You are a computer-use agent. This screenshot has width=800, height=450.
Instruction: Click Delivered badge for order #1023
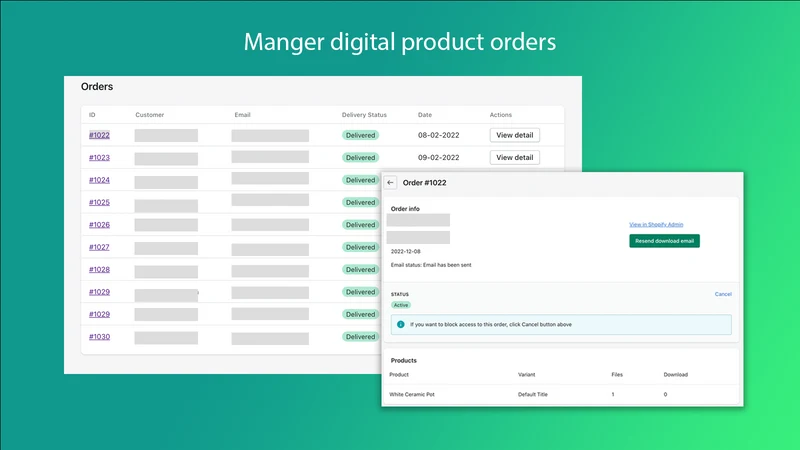(x=360, y=158)
